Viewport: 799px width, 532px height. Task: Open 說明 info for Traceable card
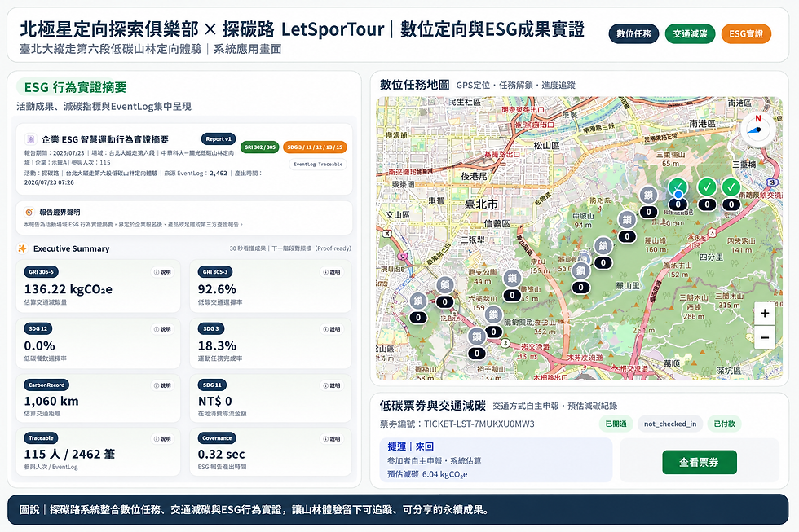(x=162, y=438)
